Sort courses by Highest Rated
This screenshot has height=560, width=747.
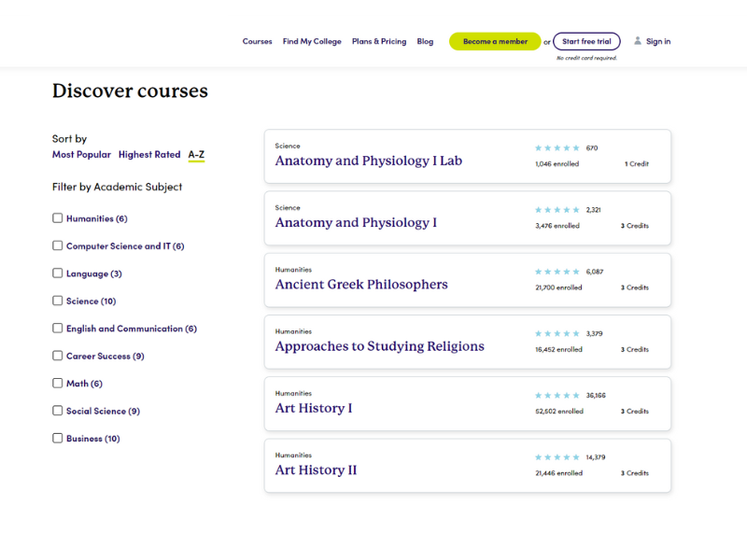click(x=149, y=154)
